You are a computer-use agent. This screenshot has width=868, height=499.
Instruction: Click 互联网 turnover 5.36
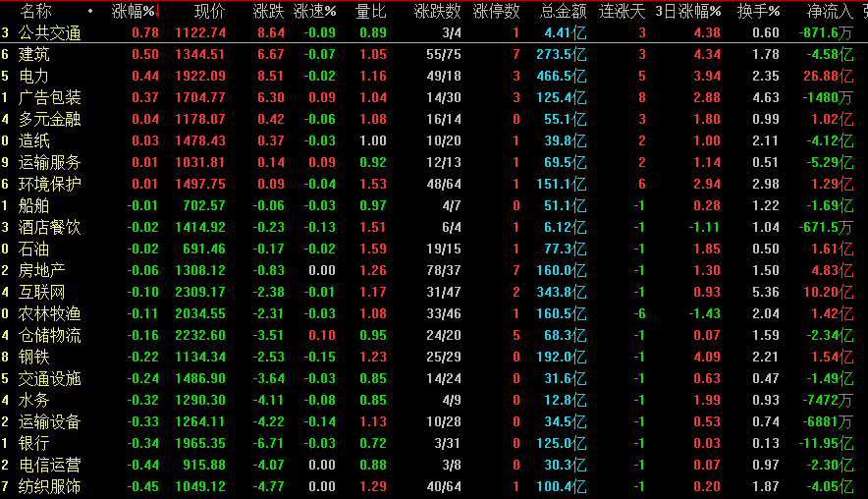pyautogui.click(x=766, y=292)
